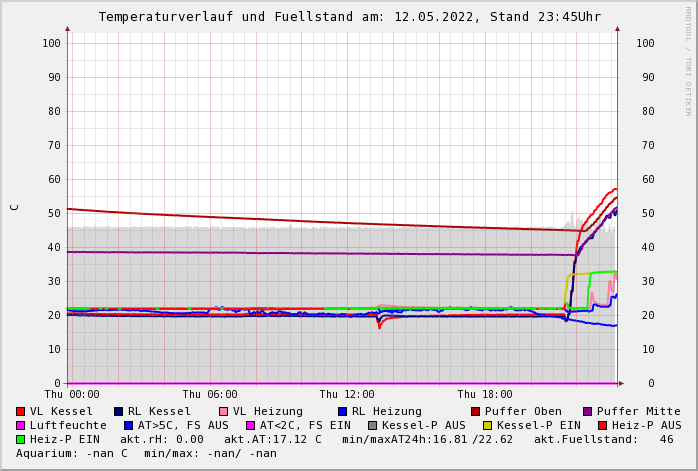Screen dimensions: 698x471
Task: Click the akt.Fuellstand value 46
Action: tap(666, 439)
